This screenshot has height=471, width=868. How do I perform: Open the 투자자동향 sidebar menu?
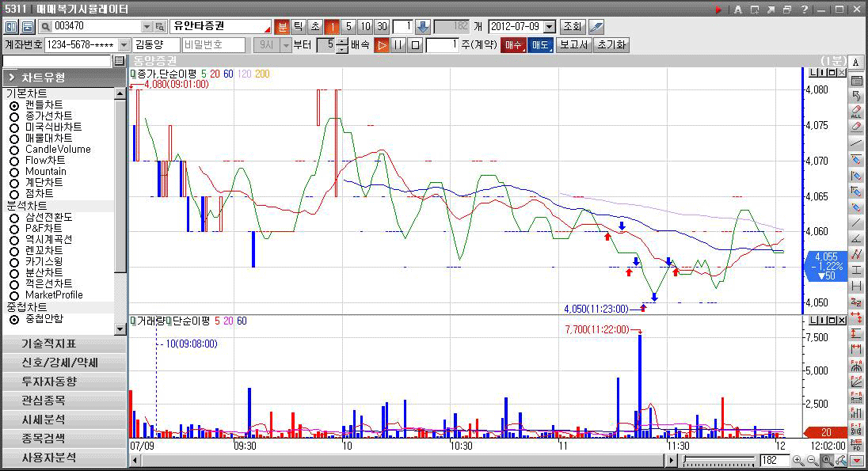click(64, 382)
